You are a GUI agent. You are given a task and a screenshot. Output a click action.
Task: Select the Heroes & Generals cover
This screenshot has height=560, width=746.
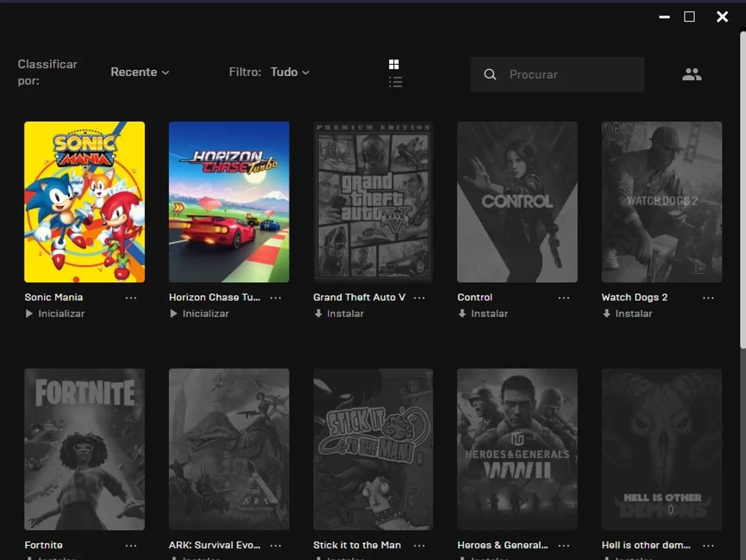[517, 449]
